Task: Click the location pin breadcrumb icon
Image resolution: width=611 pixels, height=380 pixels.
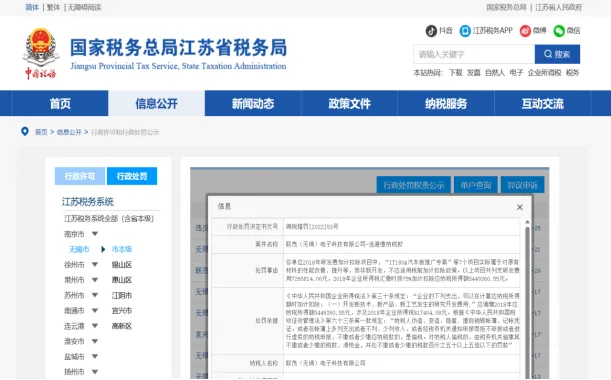Action: point(25,131)
